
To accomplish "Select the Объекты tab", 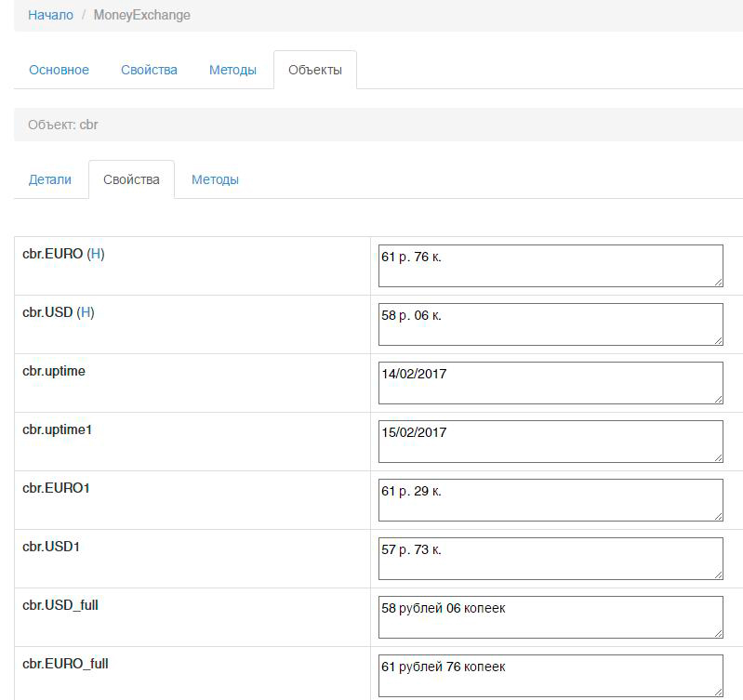I will (x=314, y=70).
